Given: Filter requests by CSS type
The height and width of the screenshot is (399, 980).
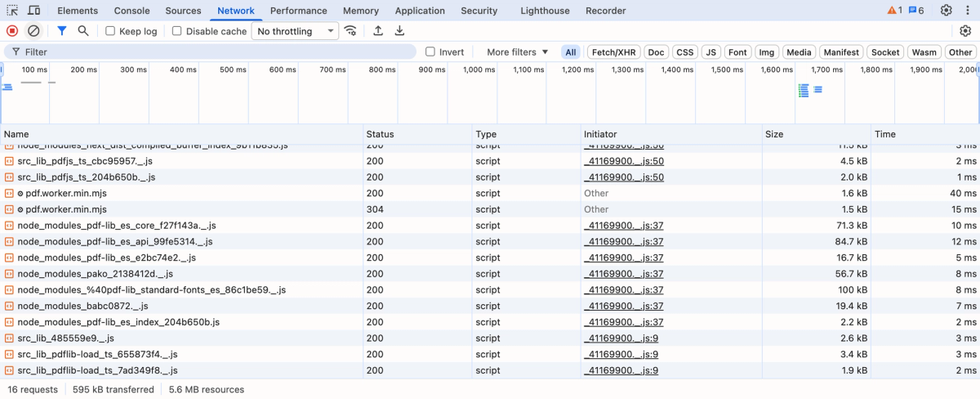Looking at the screenshot, I should (x=685, y=52).
